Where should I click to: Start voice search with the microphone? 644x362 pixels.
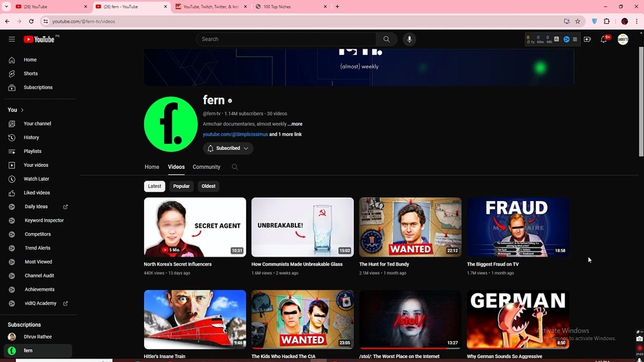409,39
